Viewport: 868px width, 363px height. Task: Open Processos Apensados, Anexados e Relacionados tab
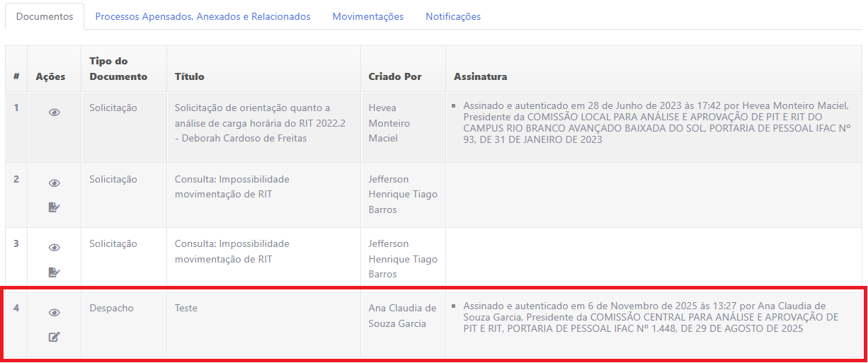[202, 16]
